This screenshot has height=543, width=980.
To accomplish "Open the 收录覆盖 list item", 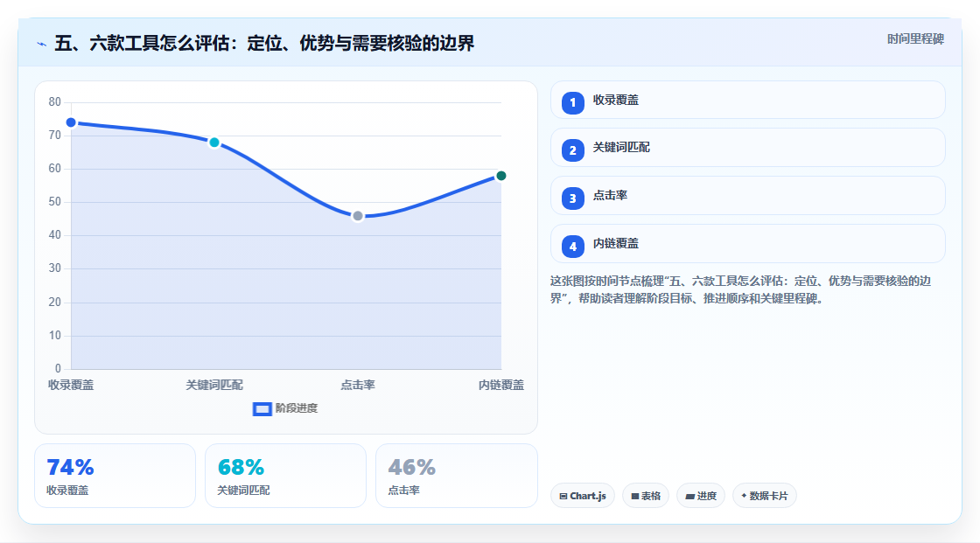I will pyautogui.click(x=747, y=100).
